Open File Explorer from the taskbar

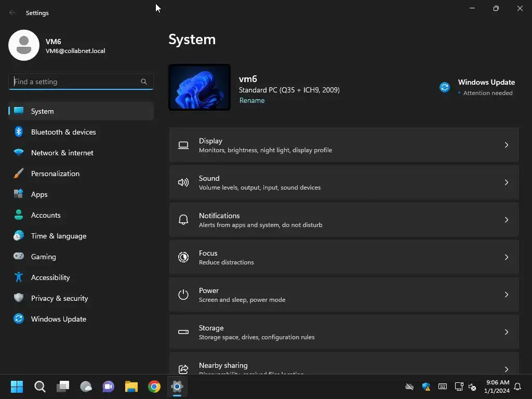131,387
